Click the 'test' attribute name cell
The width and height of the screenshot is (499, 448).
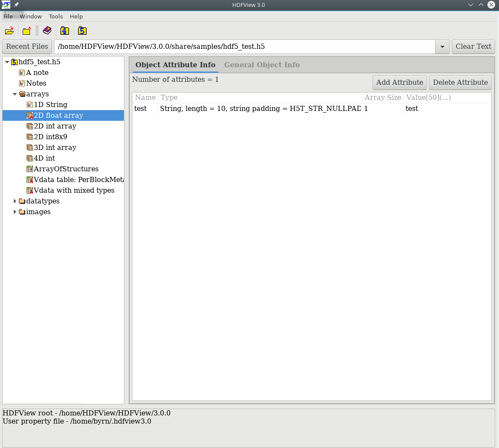click(145, 109)
